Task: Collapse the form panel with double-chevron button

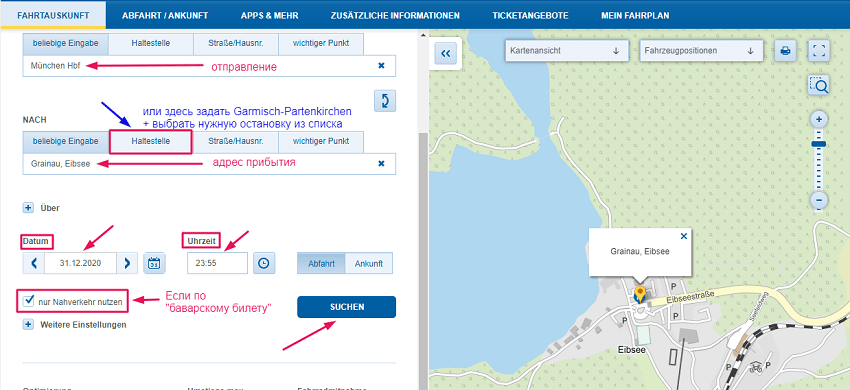Action: point(446,54)
